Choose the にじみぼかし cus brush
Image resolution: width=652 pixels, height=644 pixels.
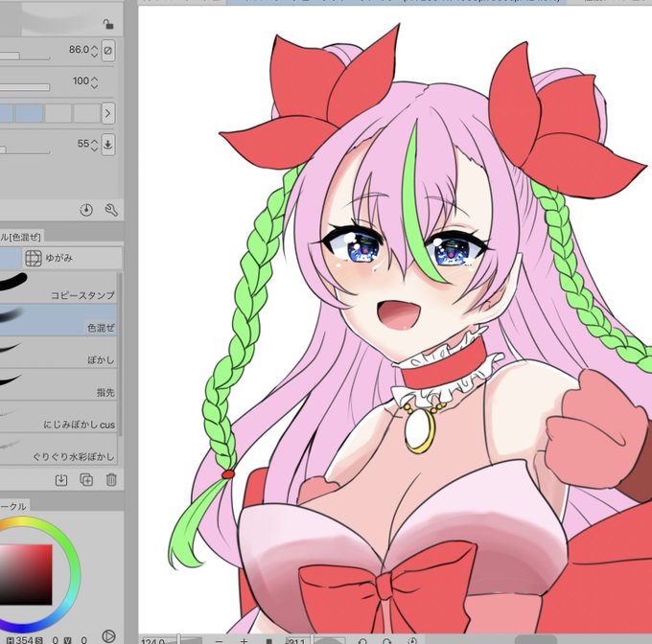click(58, 416)
